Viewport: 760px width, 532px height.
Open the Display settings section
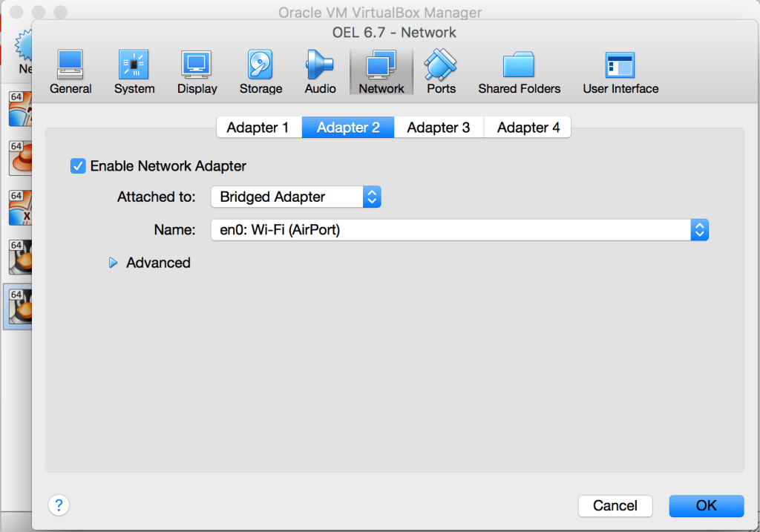coord(197,72)
